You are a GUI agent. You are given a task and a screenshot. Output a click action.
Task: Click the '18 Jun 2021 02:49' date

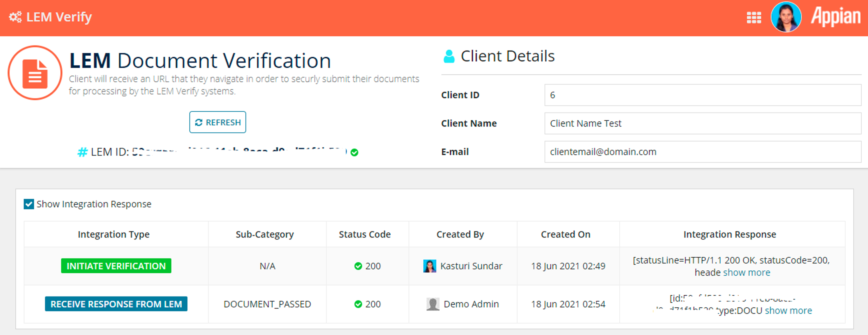tap(568, 266)
